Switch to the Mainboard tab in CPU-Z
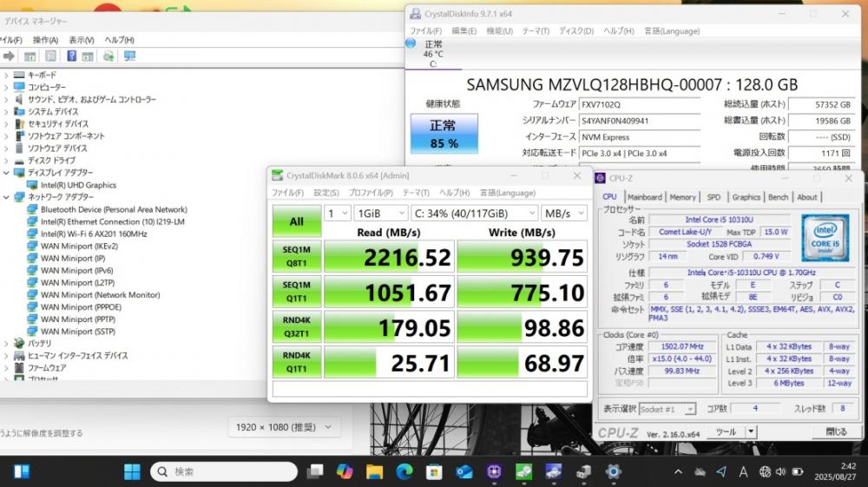This screenshot has height=487, width=868. tap(644, 197)
